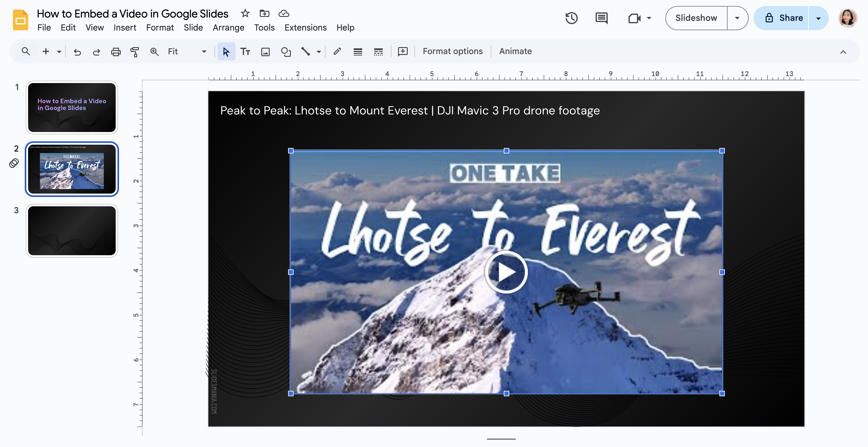Expand the new slide layout dropdown arrow

coord(59,52)
